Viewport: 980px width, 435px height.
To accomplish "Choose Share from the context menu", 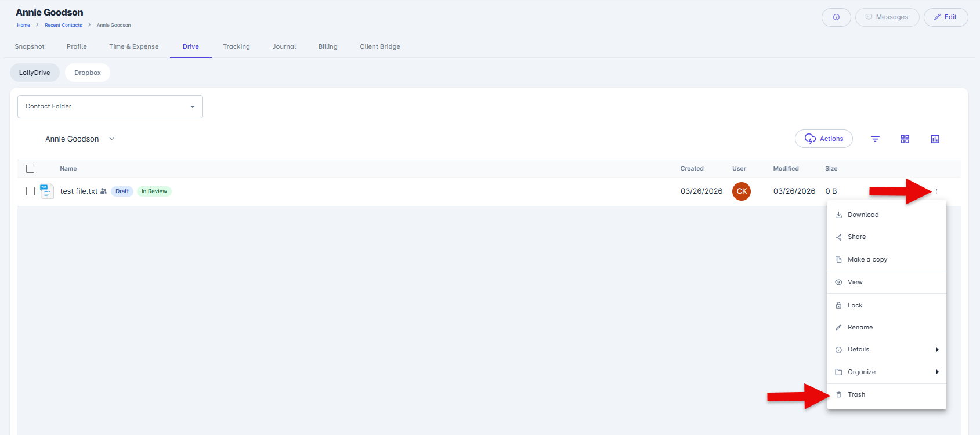I will coord(887,237).
